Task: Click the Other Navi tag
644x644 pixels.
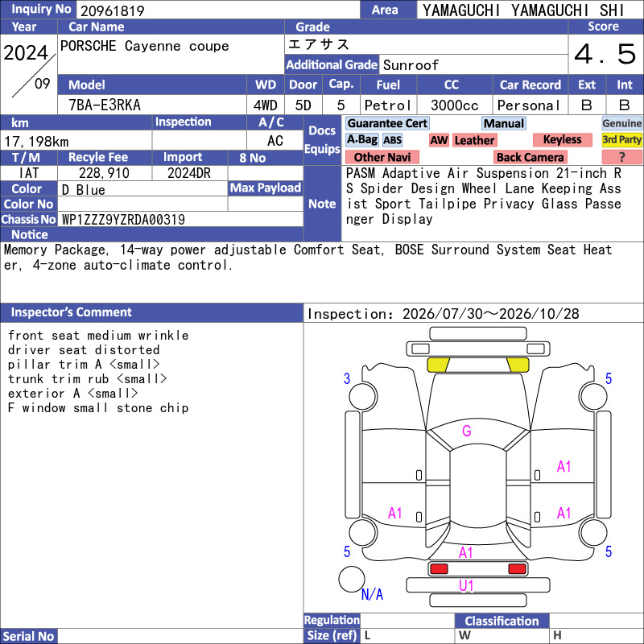Action: [x=382, y=157]
